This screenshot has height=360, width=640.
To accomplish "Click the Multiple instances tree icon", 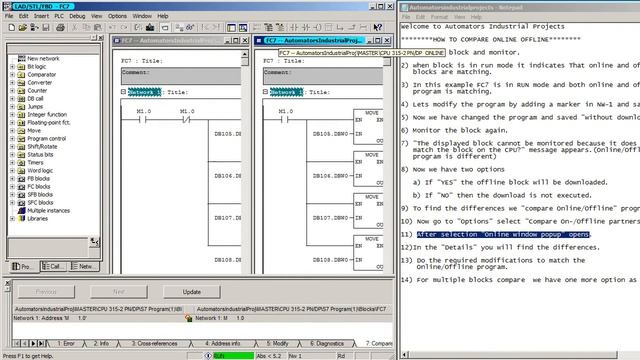I will pos(21,211).
